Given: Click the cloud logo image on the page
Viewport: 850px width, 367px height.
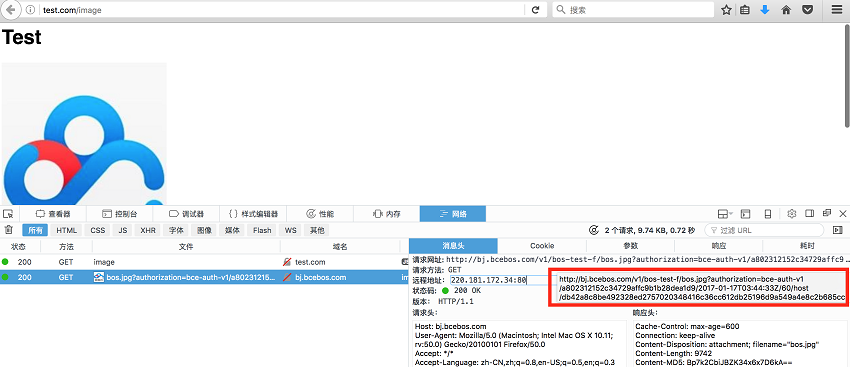Looking at the screenshot, I should [84, 133].
